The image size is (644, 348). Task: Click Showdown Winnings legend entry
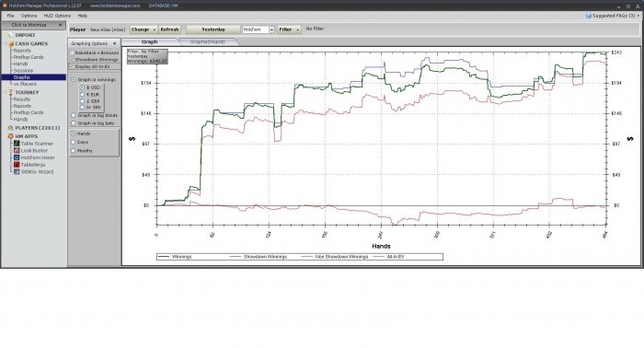[259, 257]
